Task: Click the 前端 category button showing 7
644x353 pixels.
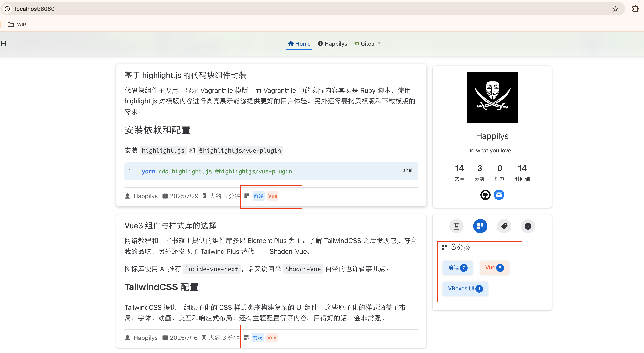Action: click(x=457, y=267)
